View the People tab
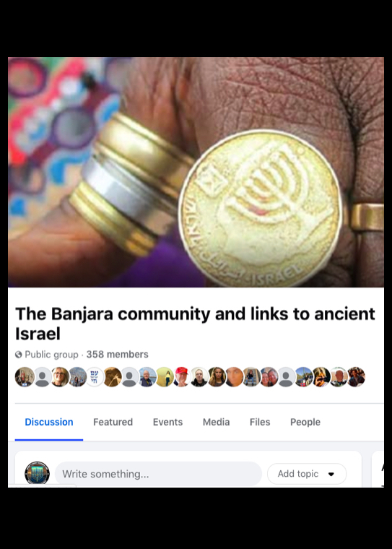Image resolution: width=392 pixels, height=549 pixels. [x=305, y=422]
